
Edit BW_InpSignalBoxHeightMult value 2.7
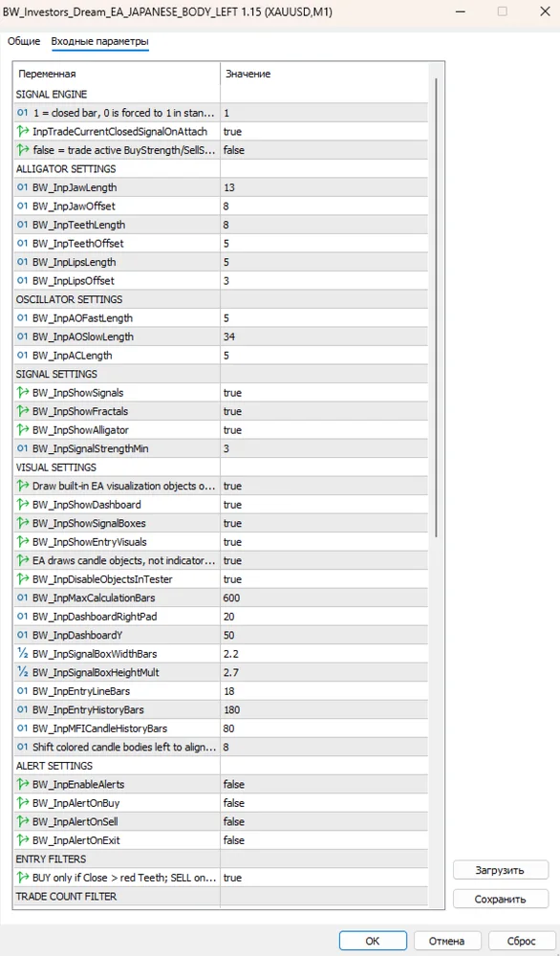coord(324,672)
